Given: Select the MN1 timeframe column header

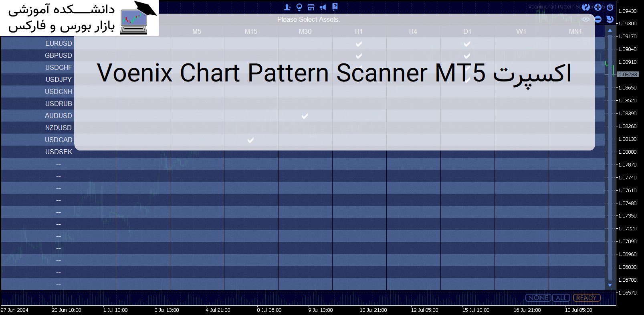Looking at the screenshot, I should pyautogui.click(x=575, y=31).
